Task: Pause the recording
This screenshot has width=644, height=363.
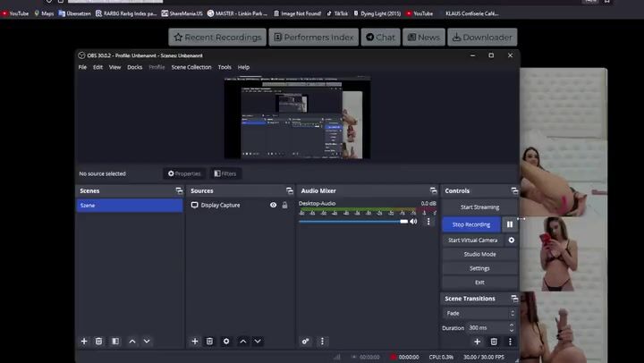Action: point(510,224)
